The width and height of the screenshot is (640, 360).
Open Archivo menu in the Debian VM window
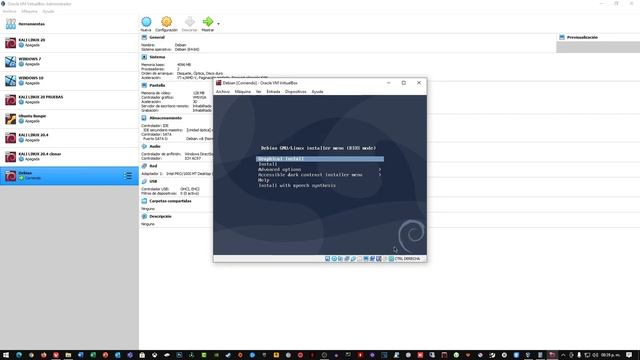point(222,92)
